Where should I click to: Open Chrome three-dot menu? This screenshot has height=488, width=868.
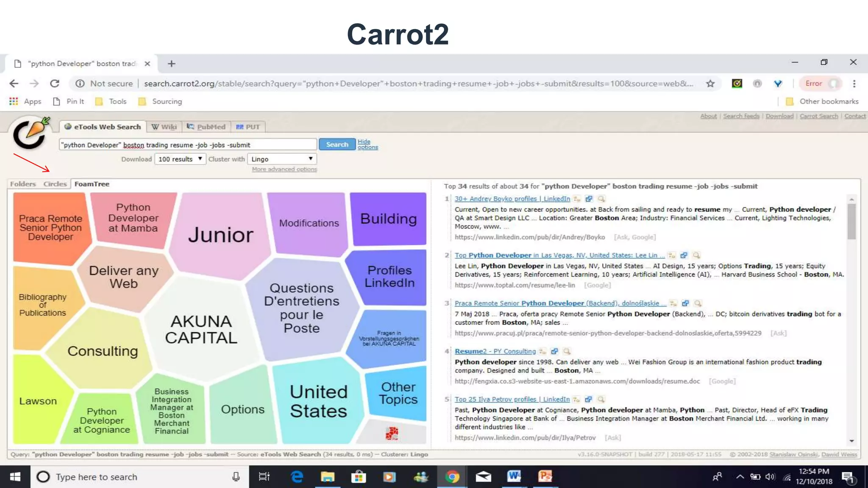[854, 83]
